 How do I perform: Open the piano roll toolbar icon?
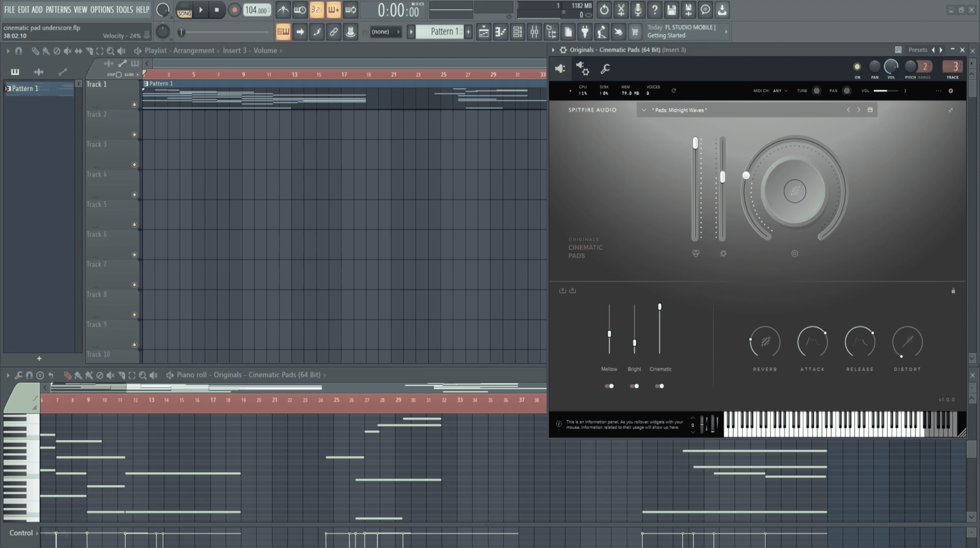501,32
